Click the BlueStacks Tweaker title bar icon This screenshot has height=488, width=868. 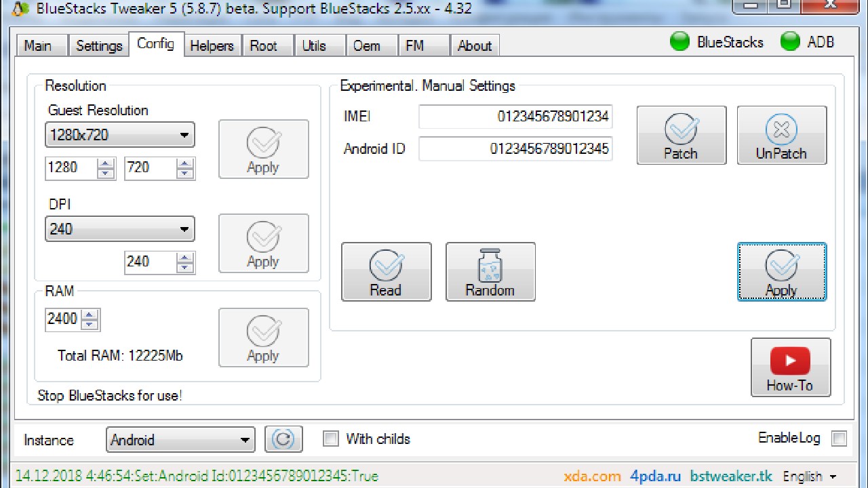20,9
